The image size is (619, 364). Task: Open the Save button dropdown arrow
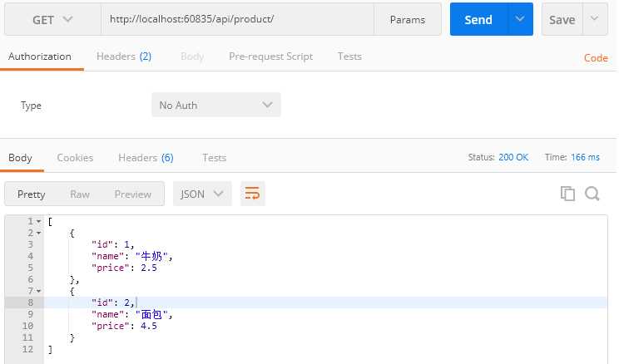(x=595, y=19)
